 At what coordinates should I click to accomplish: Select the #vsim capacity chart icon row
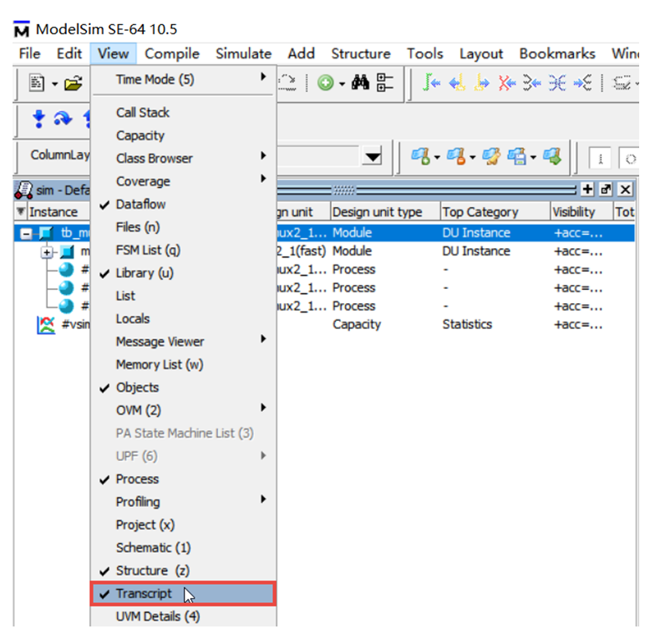tap(46, 325)
